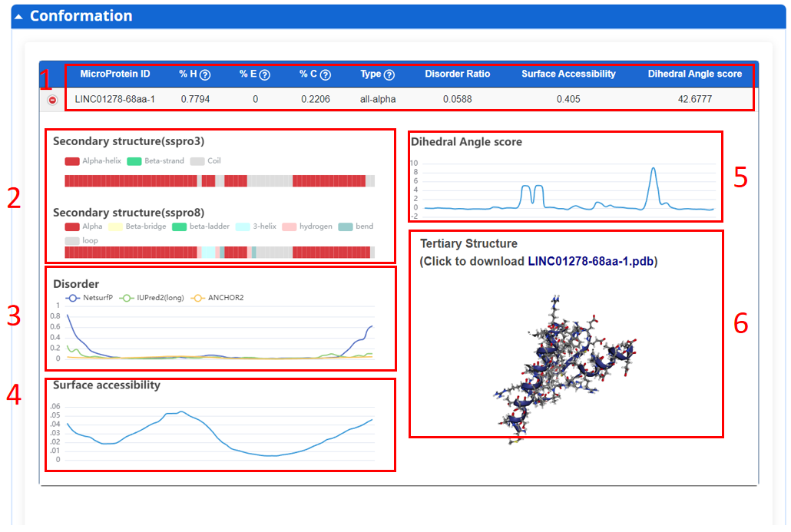Screen dimensions: 791x532
Task: Click the Dihedral Angle score column header
Action: 695,74
